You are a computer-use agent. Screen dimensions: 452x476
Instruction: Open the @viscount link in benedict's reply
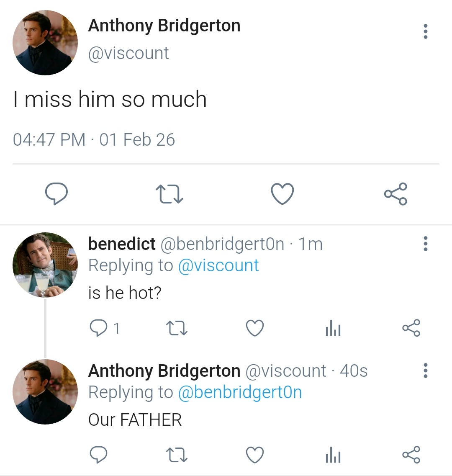click(x=218, y=265)
